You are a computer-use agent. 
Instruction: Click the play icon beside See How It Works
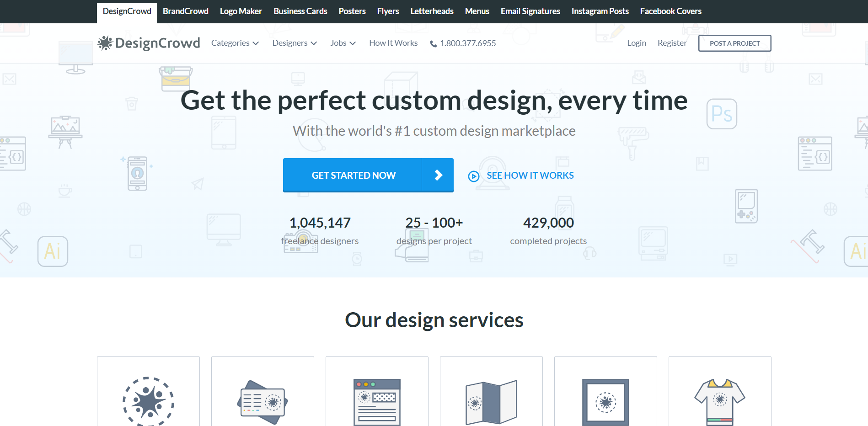(474, 176)
